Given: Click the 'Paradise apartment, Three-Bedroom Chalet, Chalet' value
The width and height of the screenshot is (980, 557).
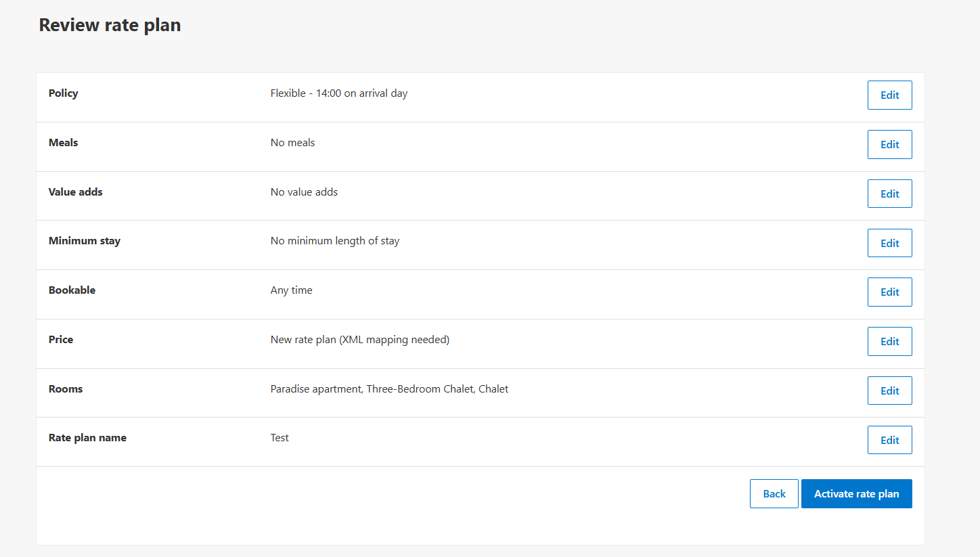Looking at the screenshot, I should point(389,389).
